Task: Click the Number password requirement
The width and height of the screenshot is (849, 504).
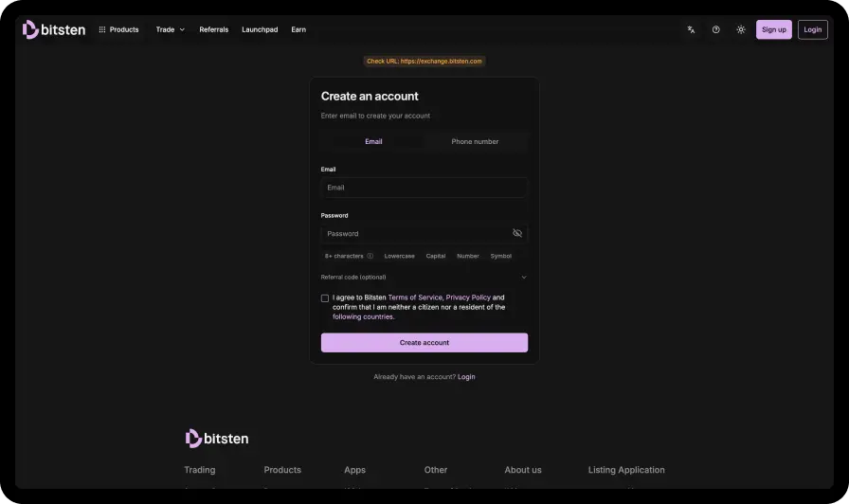Action: (468, 256)
